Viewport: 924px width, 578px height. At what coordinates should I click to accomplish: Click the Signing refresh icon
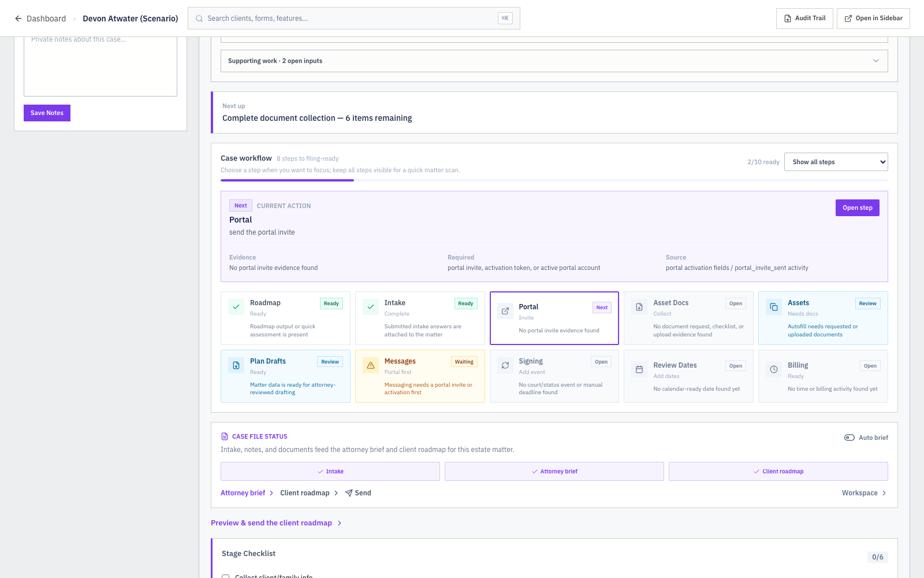coord(505,365)
